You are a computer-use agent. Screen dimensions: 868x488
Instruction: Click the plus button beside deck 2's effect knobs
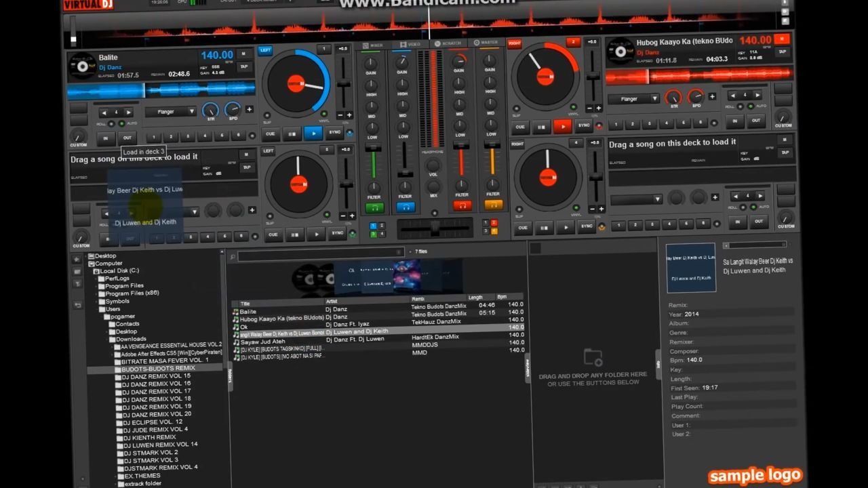(x=712, y=96)
